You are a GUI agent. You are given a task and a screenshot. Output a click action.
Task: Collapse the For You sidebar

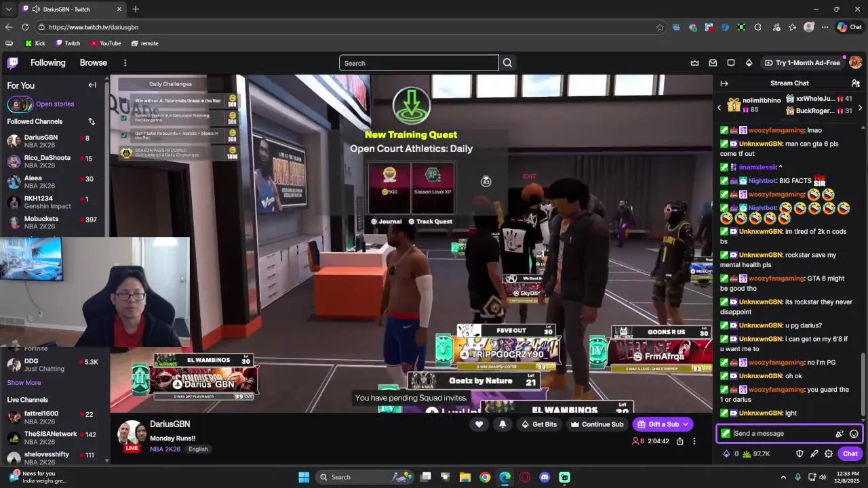click(92, 85)
